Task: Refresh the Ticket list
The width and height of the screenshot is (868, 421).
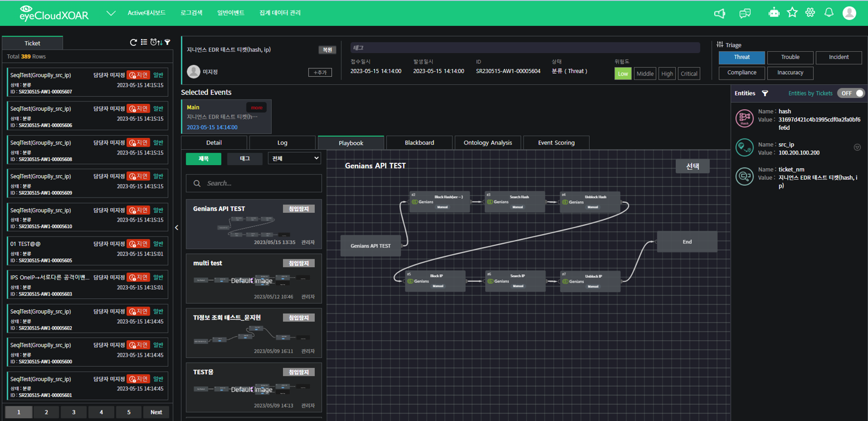Action: click(134, 42)
